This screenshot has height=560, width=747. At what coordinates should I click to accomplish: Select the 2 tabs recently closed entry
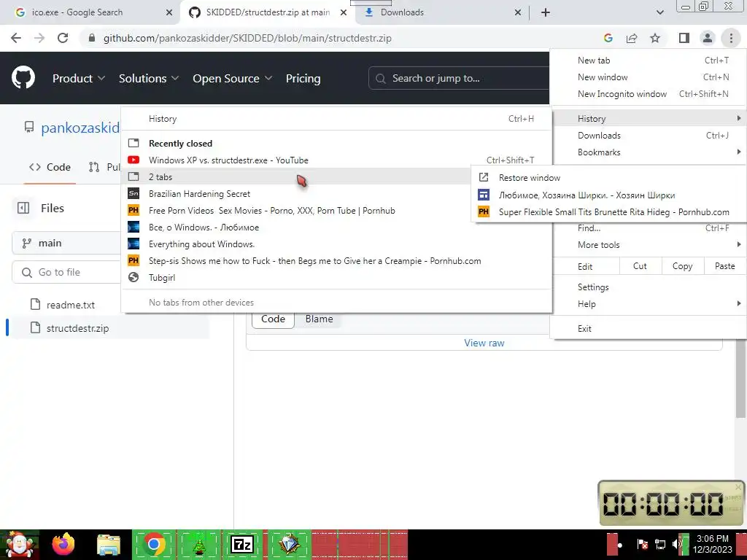click(x=296, y=176)
